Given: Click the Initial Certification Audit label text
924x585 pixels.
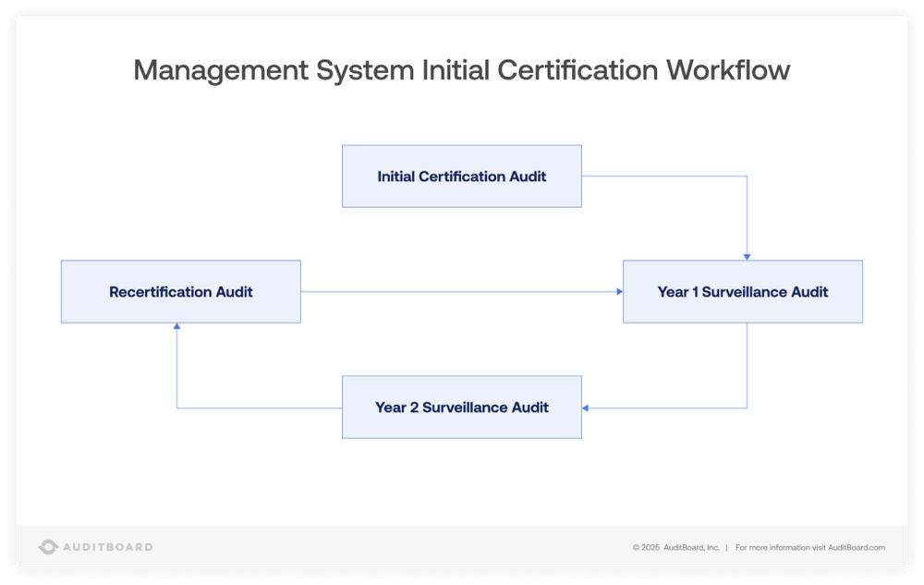Looking at the screenshot, I should [x=462, y=176].
